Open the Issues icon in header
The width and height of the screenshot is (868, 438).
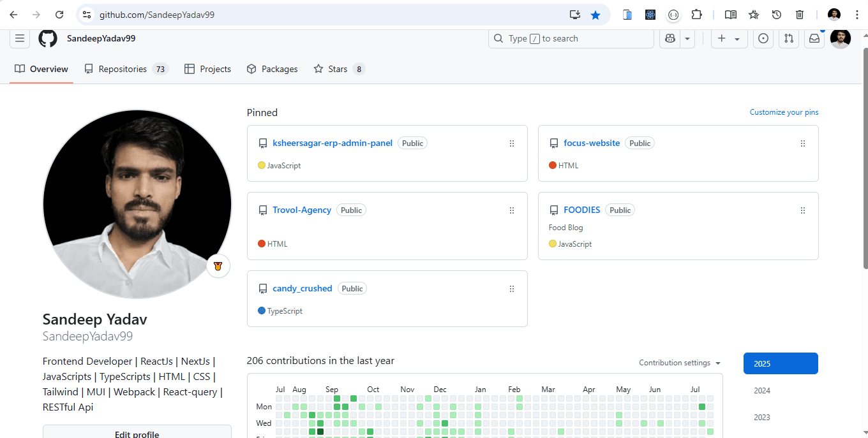tap(763, 38)
